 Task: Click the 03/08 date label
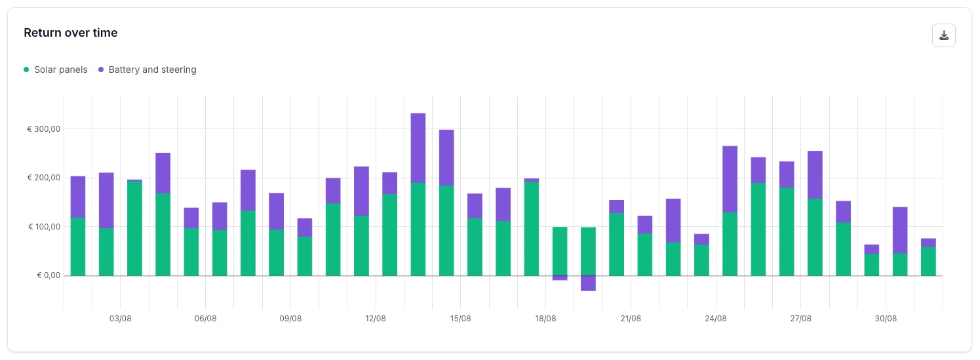pos(121,319)
